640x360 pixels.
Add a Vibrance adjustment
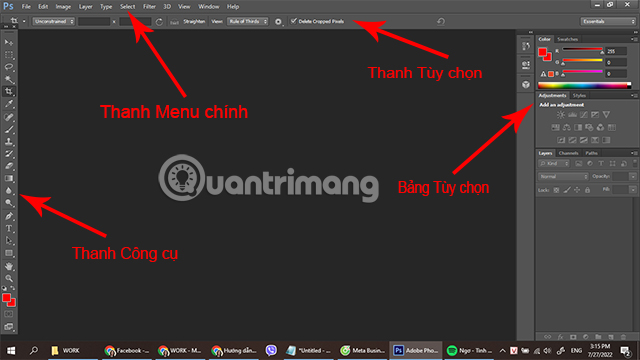coord(606,115)
